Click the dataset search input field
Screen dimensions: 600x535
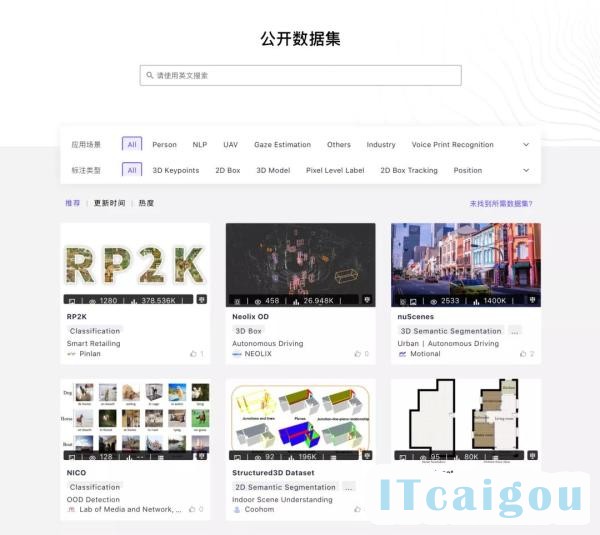[300, 75]
